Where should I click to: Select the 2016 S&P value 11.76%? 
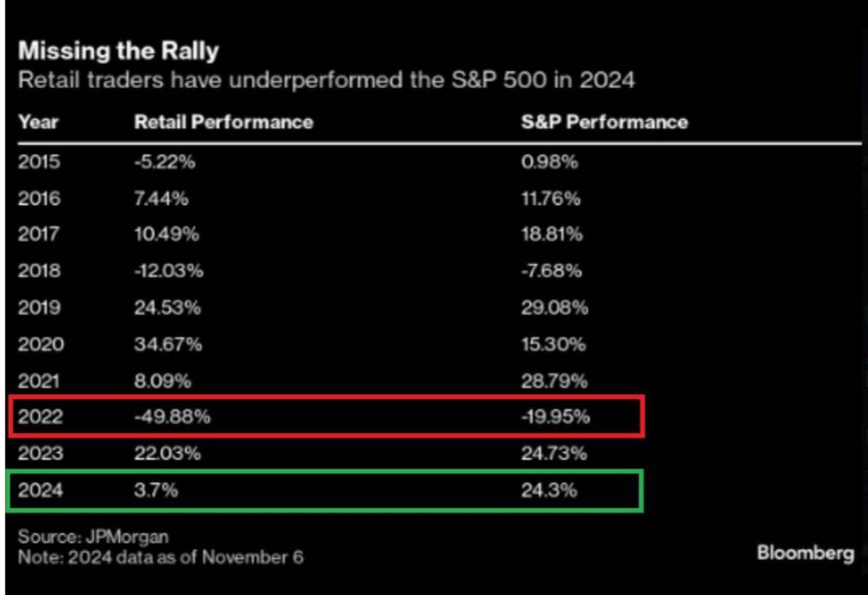click(551, 199)
